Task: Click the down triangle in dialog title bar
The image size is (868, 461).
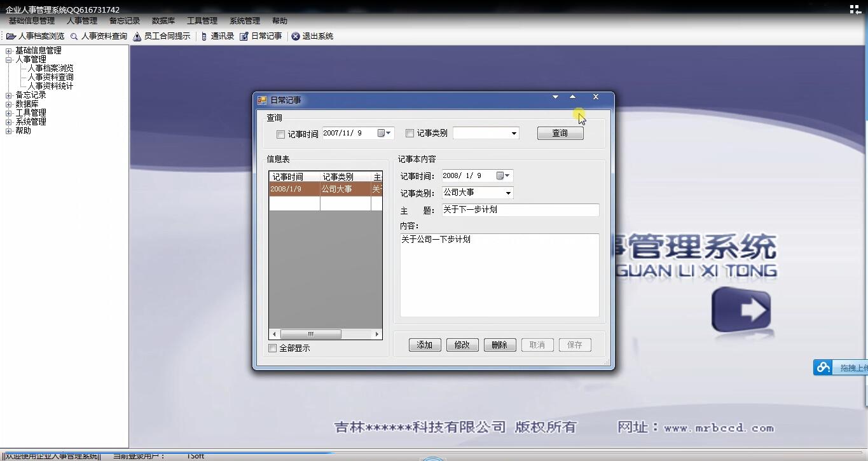Action: coord(555,97)
